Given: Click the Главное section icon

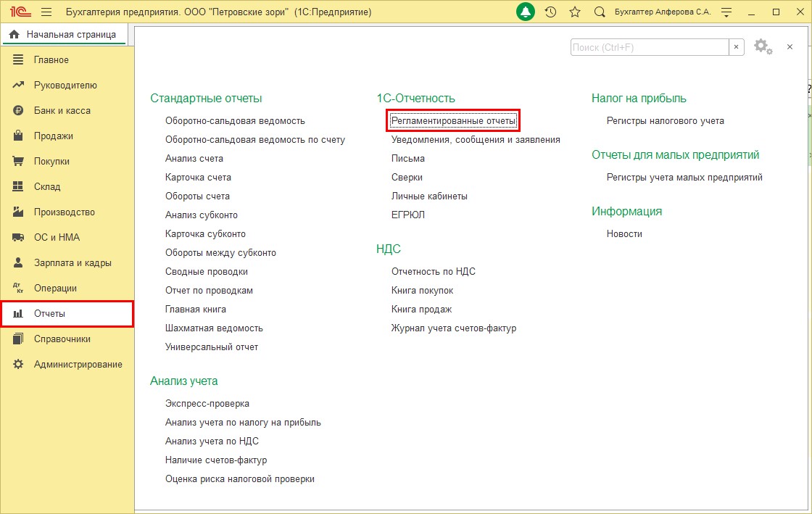Looking at the screenshot, I should click(18, 59).
